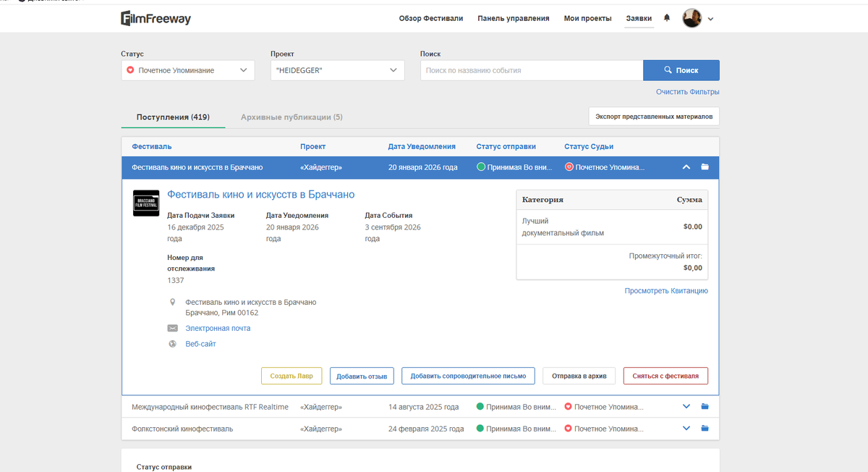Select Фолкстонский кинофестиваль row text
This screenshot has height=472, width=868.
coord(182,429)
